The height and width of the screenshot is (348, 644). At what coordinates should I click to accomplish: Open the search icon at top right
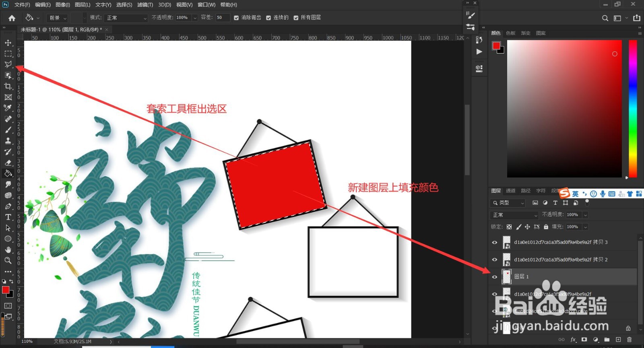[605, 18]
